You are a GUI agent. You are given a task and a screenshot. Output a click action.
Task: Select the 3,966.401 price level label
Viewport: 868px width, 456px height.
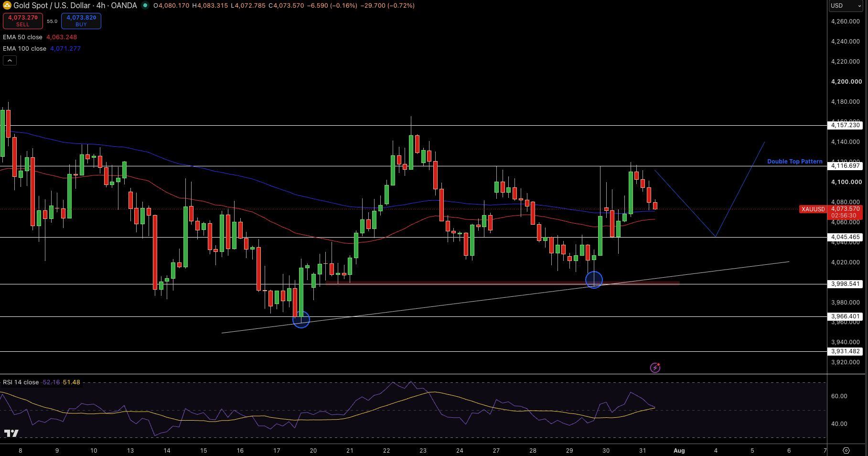coord(845,316)
